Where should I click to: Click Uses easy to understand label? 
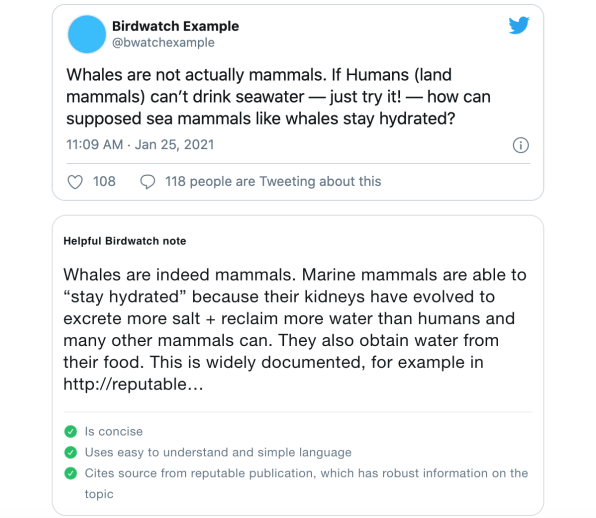(x=218, y=452)
